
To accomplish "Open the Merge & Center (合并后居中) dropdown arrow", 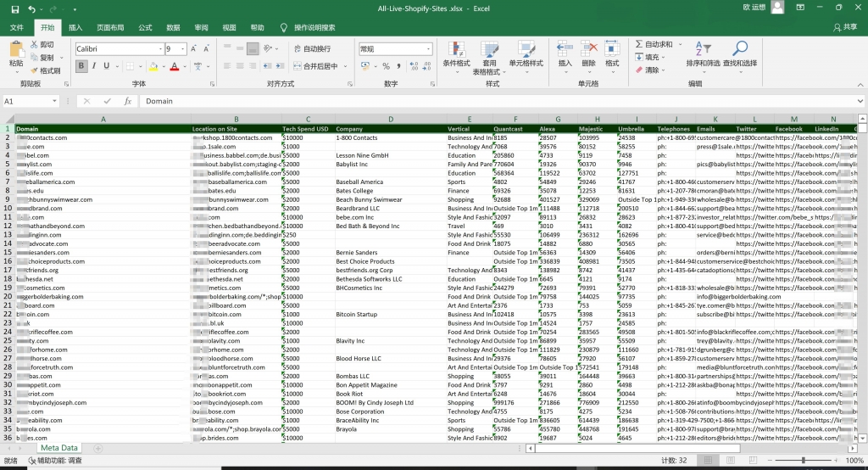I will [346, 66].
